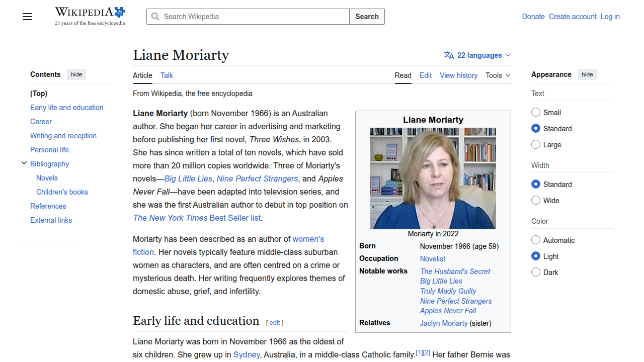Image resolution: width=644 pixels, height=362 pixels.
Task: Click the Search button
Action: click(367, 17)
